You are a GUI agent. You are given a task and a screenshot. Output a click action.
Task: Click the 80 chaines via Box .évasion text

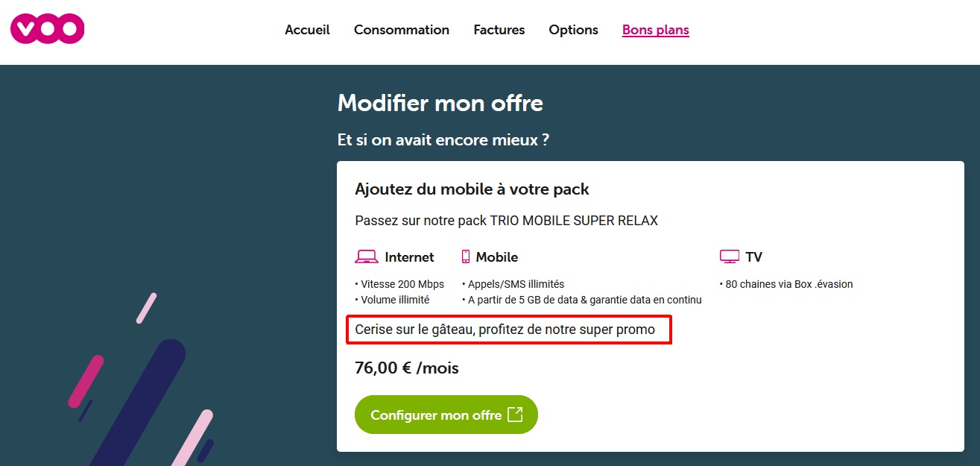click(x=788, y=284)
